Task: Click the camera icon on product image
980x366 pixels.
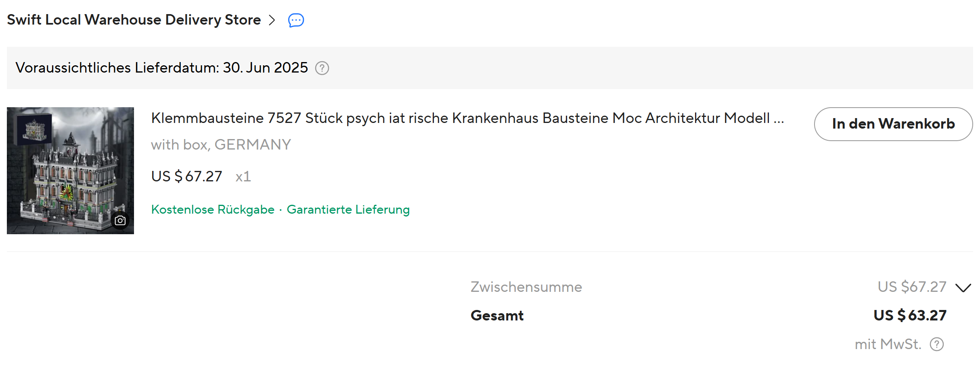Action: click(x=120, y=220)
